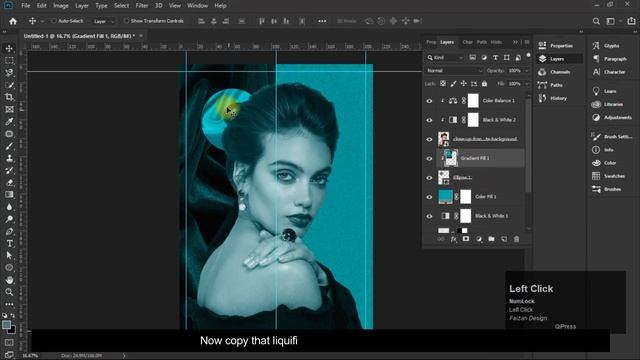The width and height of the screenshot is (640, 360).
Task: Select the Color Balance 1 layer mask thumbnail
Action: point(473,100)
